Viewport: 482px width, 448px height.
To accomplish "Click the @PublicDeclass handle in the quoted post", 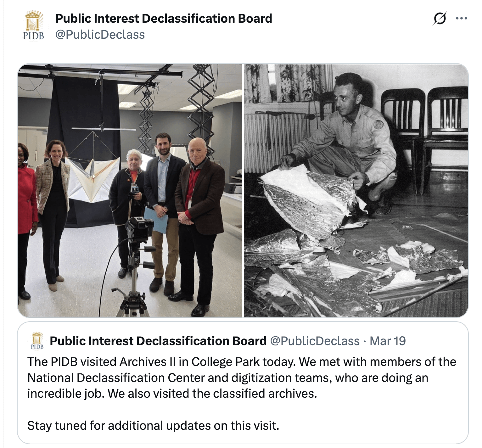I will [315, 341].
